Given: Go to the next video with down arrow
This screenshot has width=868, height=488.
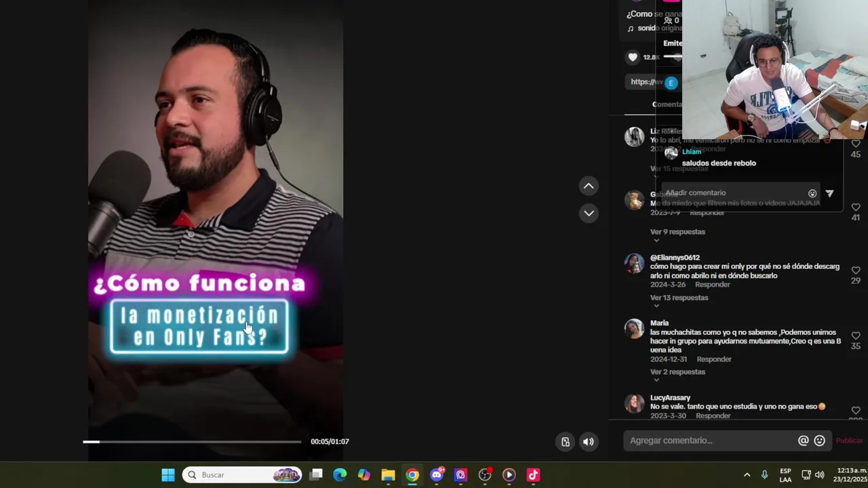Looking at the screenshot, I should click(589, 213).
